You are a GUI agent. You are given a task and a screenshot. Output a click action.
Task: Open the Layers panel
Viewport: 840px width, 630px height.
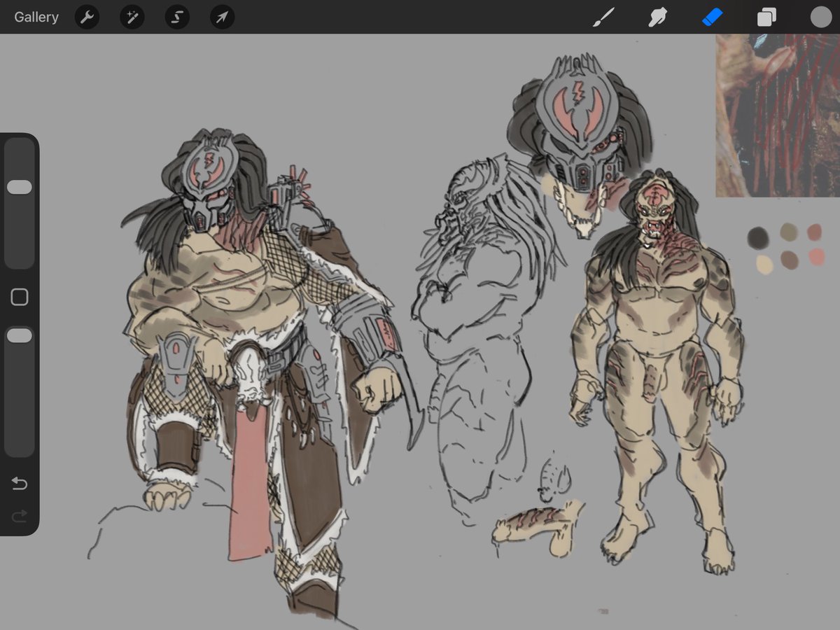[x=766, y=17]
